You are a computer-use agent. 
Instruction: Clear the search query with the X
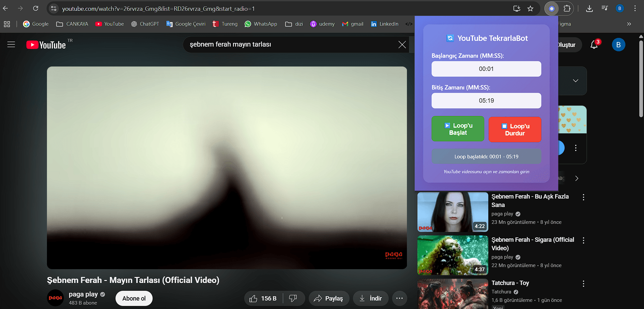pyautogui.click(x=402, y=45)
